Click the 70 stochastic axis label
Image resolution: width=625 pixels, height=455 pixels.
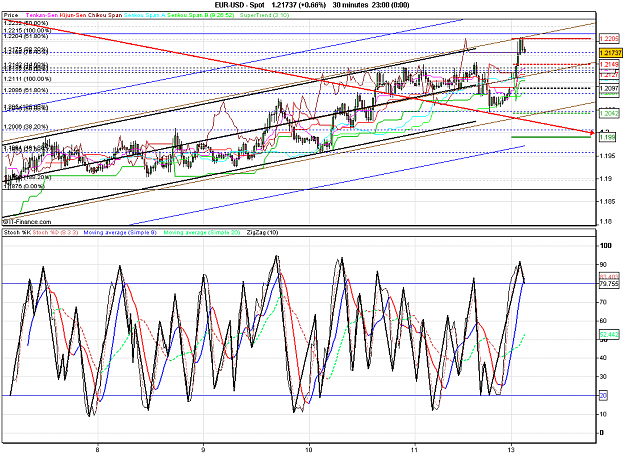603,302
